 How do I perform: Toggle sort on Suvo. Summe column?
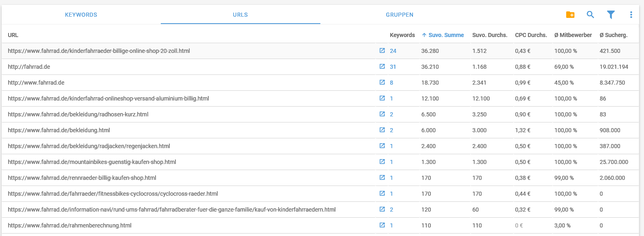pos(443,35)
